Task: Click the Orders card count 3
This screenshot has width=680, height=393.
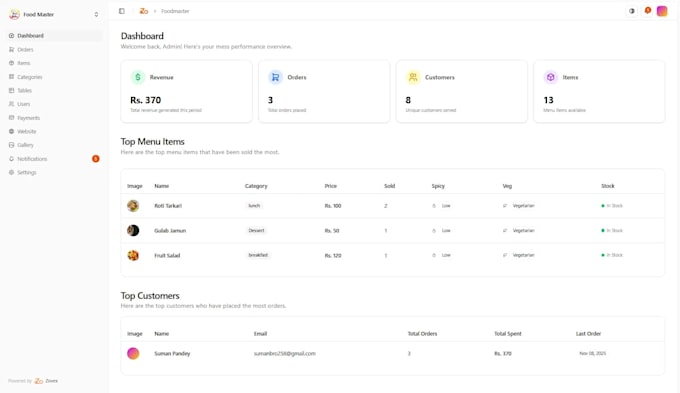Action: coord(271,100)
